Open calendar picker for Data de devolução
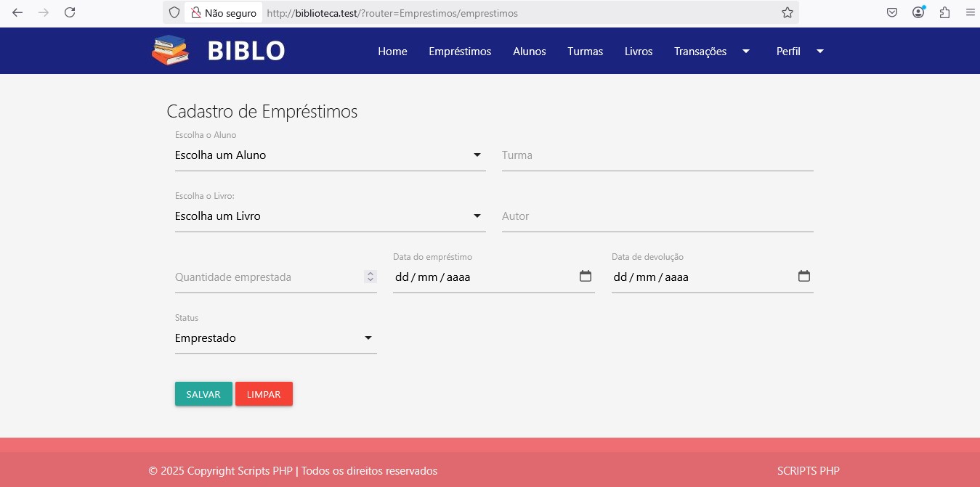Viewport: 980px width, 487px height. point(803,276)
